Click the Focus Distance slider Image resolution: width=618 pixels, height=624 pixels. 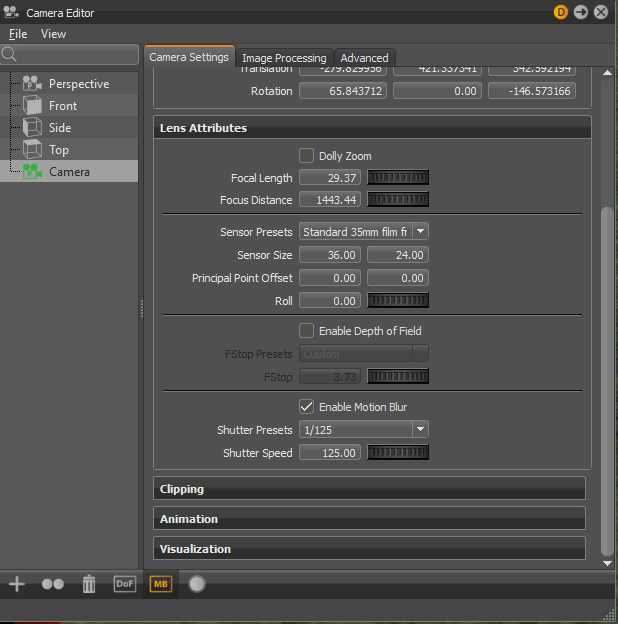(398, 199)
